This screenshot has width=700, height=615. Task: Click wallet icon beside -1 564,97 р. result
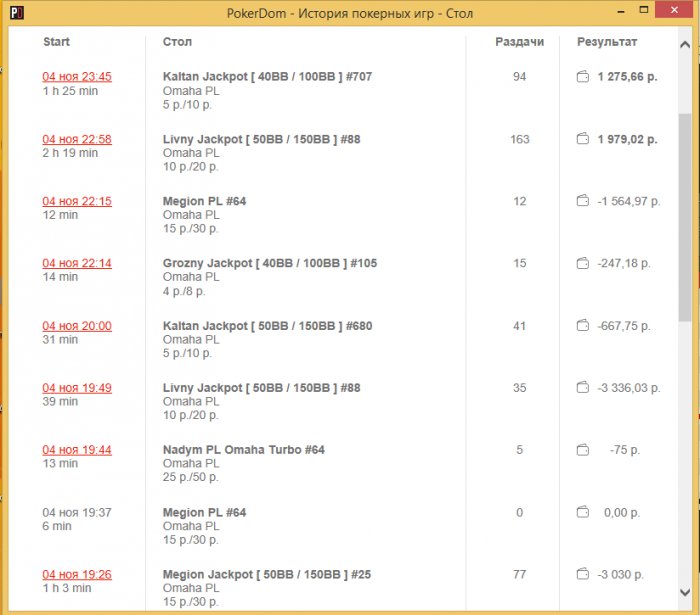(x=583, y=201)
